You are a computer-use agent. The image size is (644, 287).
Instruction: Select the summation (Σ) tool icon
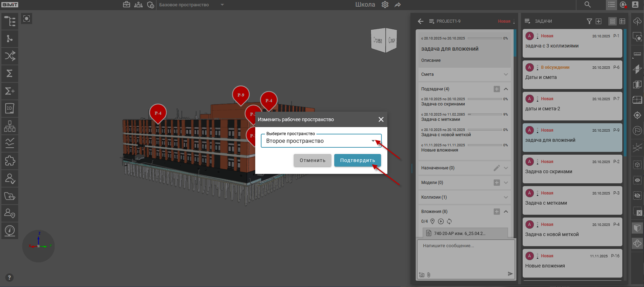pos(10,74)
